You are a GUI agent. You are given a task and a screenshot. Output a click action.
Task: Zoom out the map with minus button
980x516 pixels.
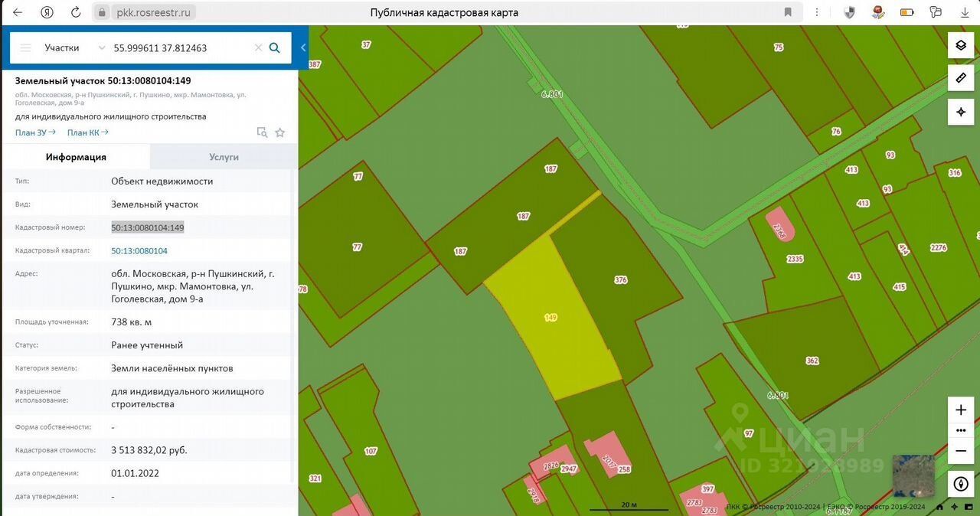[x=961, y=451]
